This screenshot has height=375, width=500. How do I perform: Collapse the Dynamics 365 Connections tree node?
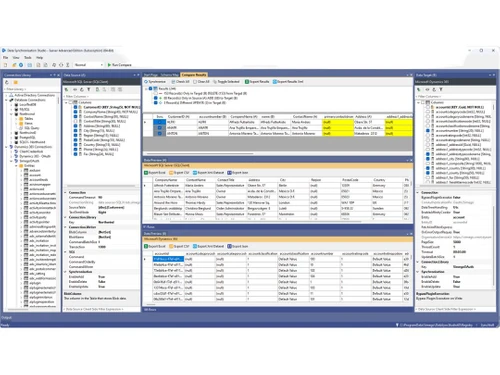[6, 147]
